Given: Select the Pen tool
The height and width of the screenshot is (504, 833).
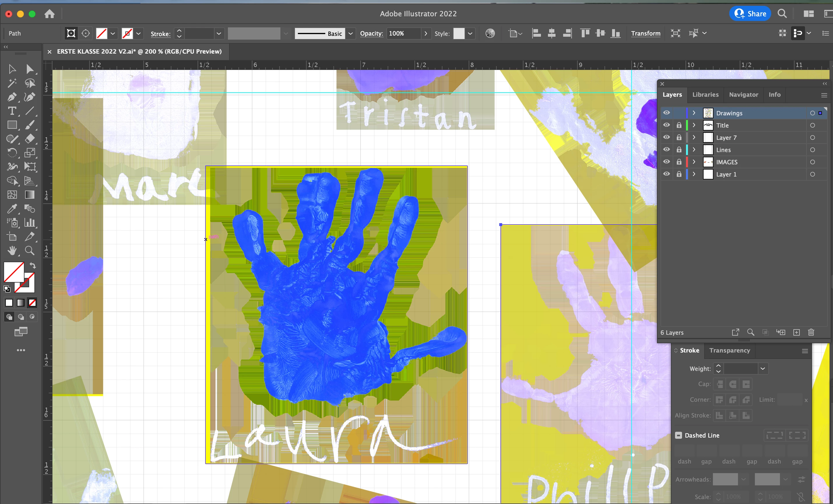Looking at the screenshot, I should [x=12, y=97].
